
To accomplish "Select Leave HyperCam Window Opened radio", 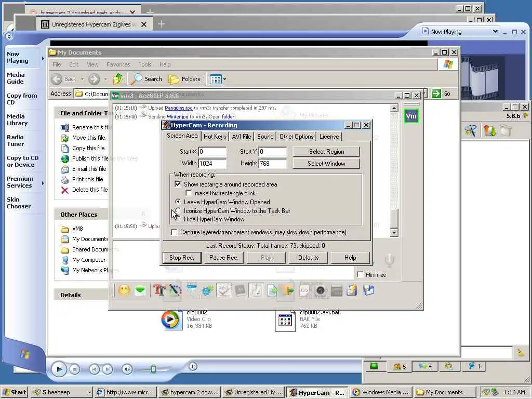I will (178, 202).
